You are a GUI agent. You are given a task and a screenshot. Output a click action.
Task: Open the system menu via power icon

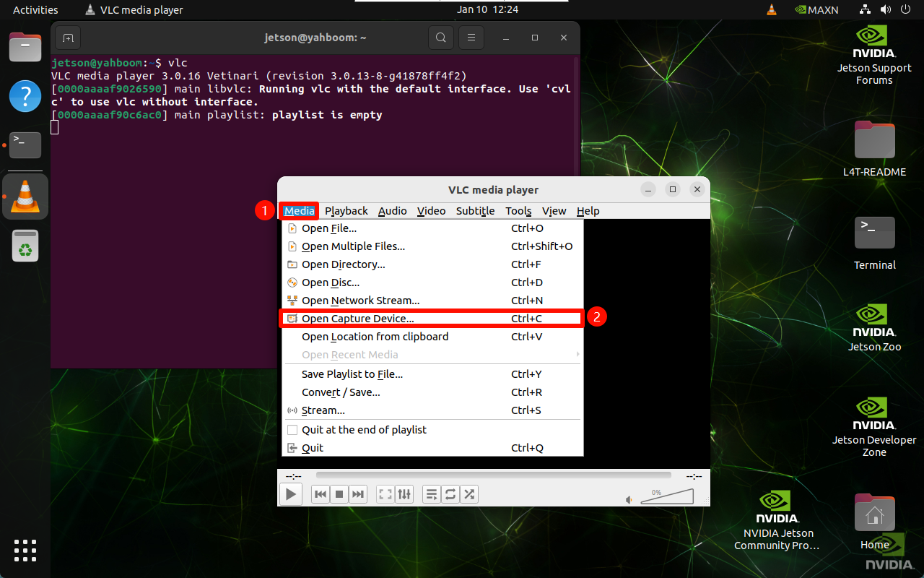tap(905, 10)
